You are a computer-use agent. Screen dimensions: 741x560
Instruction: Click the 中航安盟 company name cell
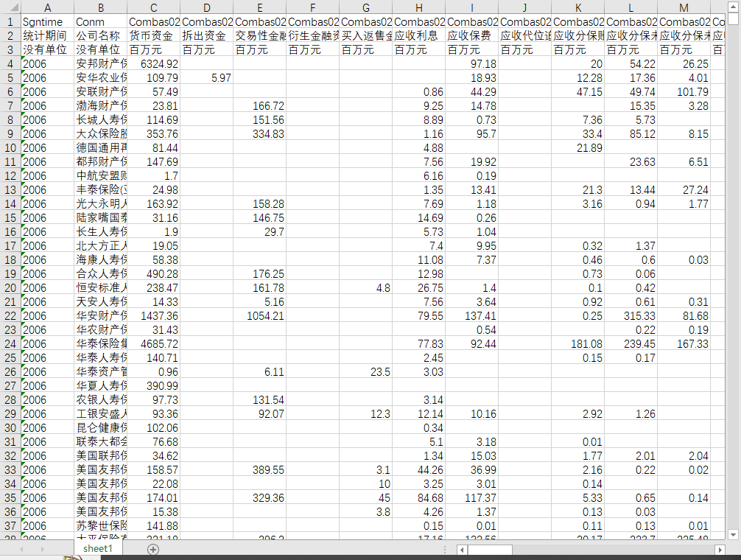click(x=101, y=176)
